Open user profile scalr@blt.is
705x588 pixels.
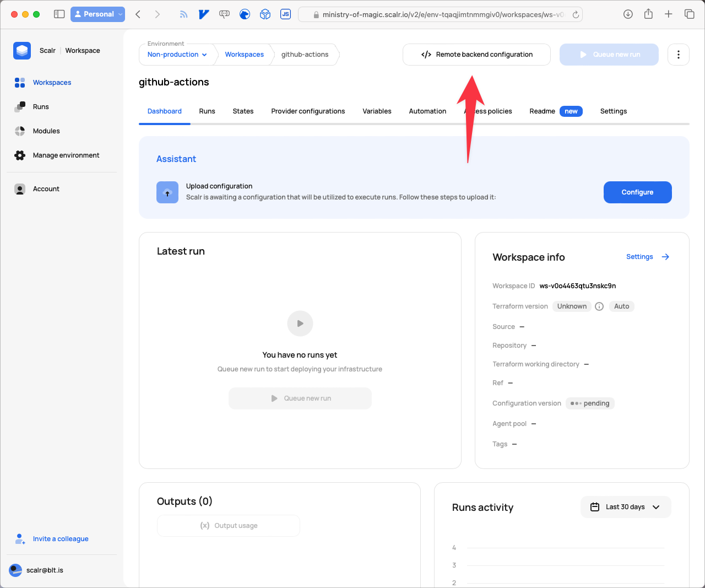coord(36,570)
